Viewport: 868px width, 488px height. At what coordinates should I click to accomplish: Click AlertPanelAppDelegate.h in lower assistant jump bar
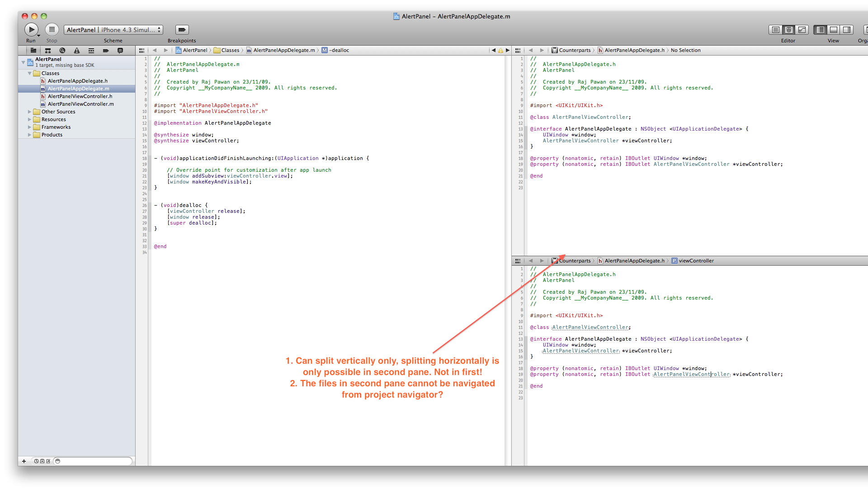click(x=631, y=261)
